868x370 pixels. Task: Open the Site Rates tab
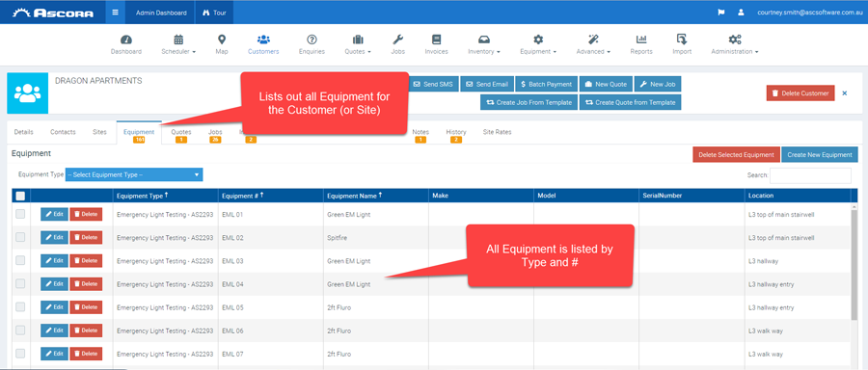(x=497, y=133)
